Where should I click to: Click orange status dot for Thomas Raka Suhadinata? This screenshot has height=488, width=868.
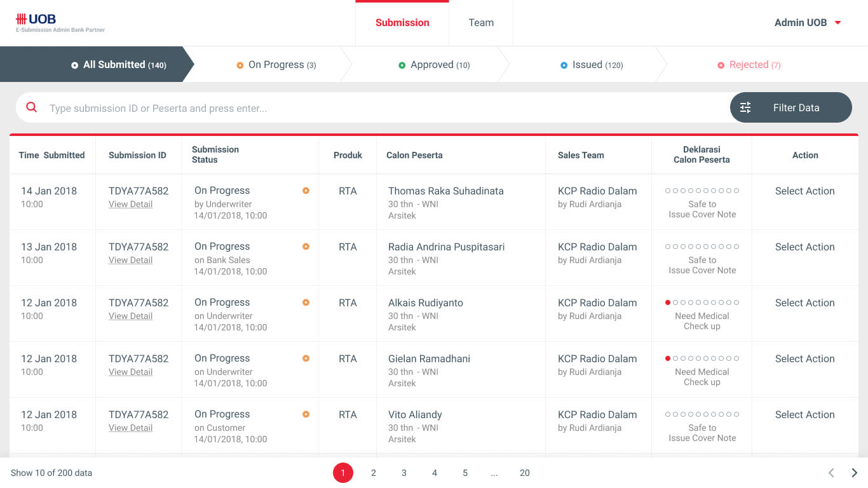click(x=306, y=191)
